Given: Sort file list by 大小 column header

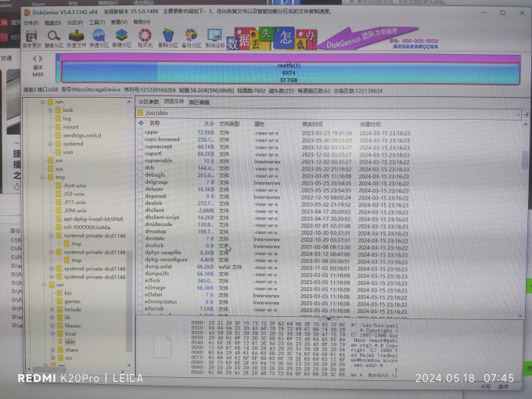Looking at the screenshot, I should pos(209,124).
